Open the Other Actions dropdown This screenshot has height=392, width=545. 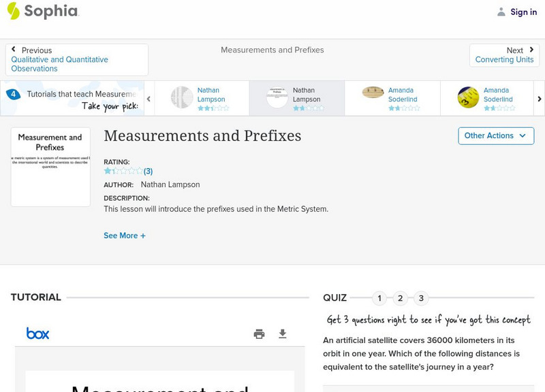click(495, 135)
